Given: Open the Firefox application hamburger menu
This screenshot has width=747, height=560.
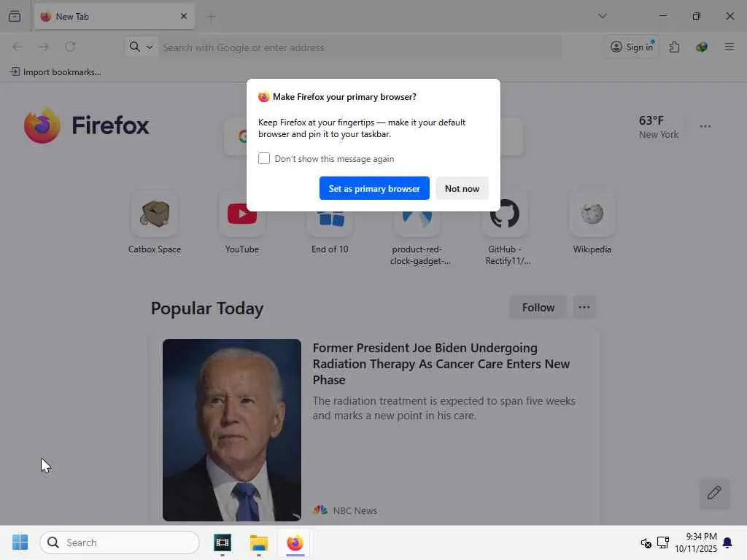Looking at the screenshot, I should point(729,47).
